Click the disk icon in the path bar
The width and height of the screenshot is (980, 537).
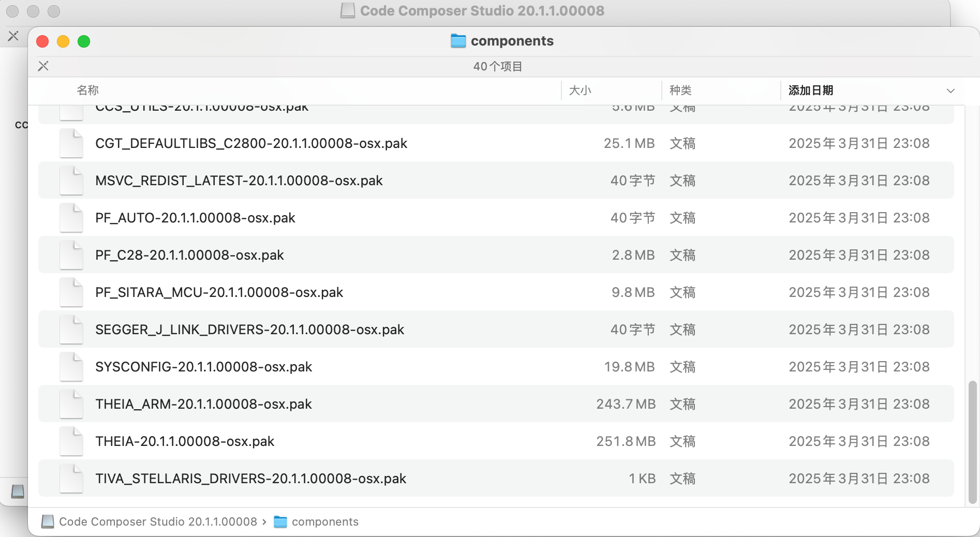(x=48, y=521)
